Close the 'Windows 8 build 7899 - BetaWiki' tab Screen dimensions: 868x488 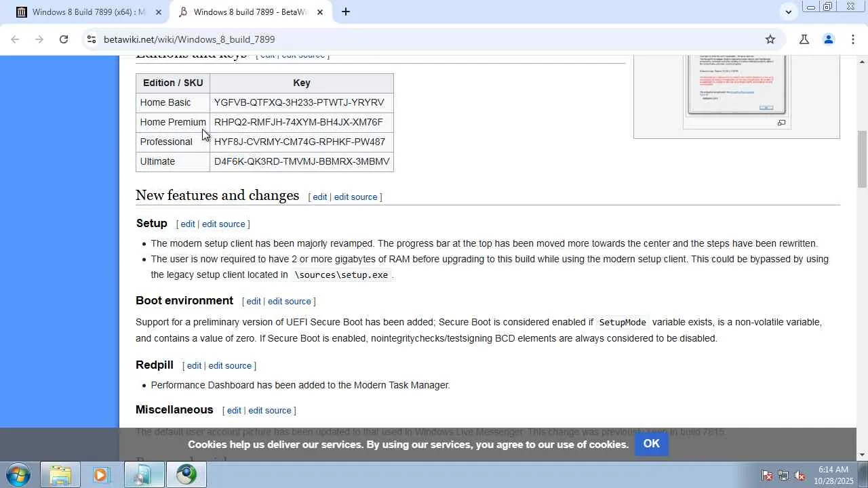pyautogui.click(x=320, y=12)
